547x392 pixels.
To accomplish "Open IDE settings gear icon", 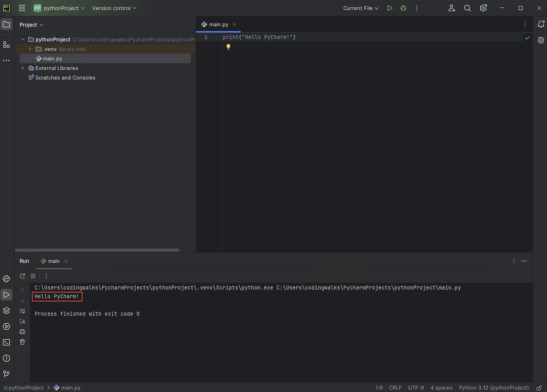I will pos(483,8).
